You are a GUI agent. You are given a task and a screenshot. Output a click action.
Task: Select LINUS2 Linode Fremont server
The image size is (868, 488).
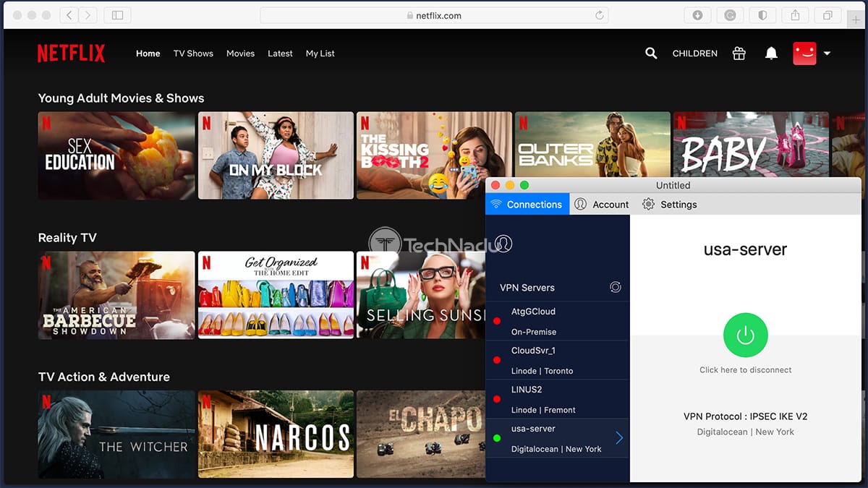(x=558, y=399)
